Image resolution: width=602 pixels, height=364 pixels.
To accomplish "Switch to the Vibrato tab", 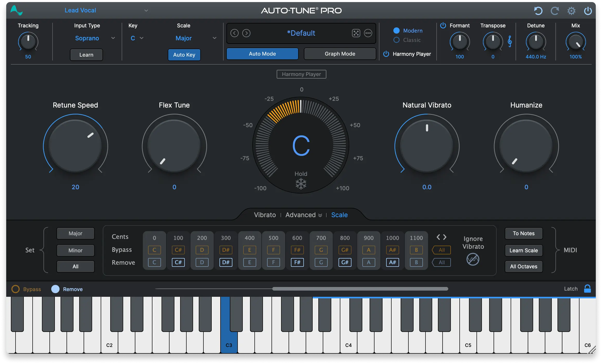I will point(265,215).
